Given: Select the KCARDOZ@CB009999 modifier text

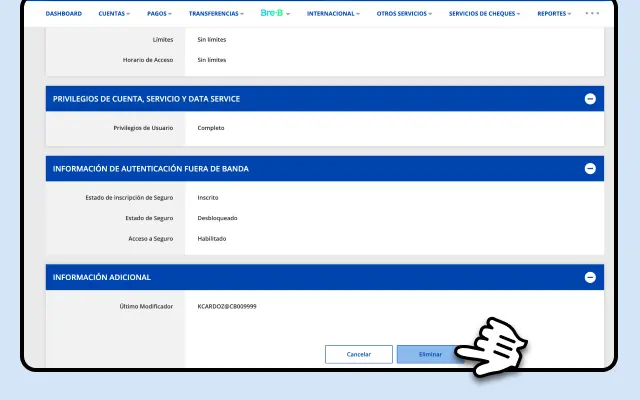Looking at the screenshot, I should pos(227,306).
